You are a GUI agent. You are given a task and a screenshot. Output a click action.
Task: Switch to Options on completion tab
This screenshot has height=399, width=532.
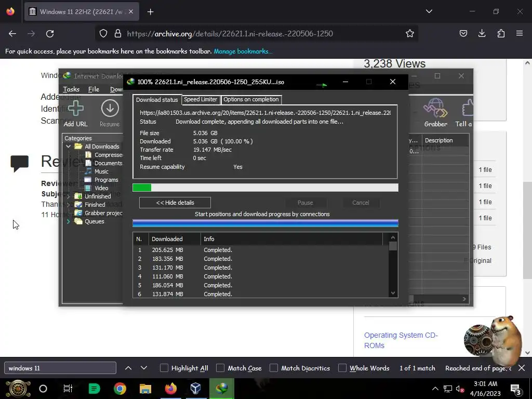point(251,99)
